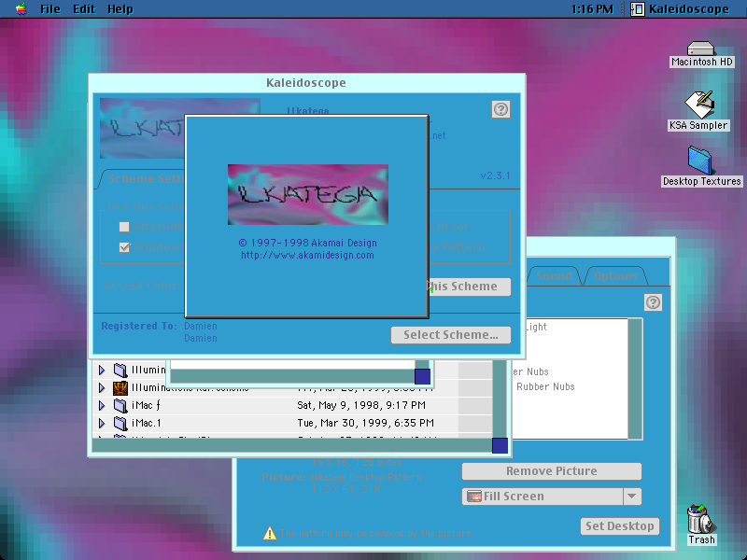
Task: Select the topmost Illumin folder icon
Action: [x=120, y=370]
